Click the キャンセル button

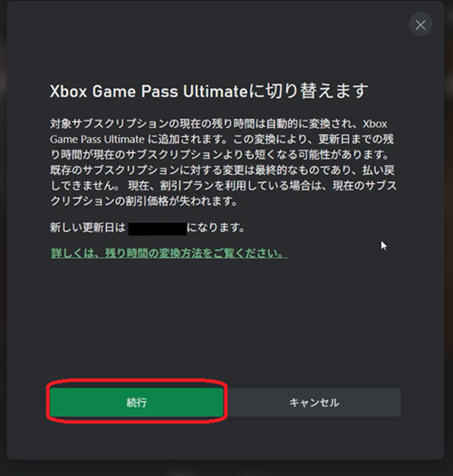(x=314, y=402)
